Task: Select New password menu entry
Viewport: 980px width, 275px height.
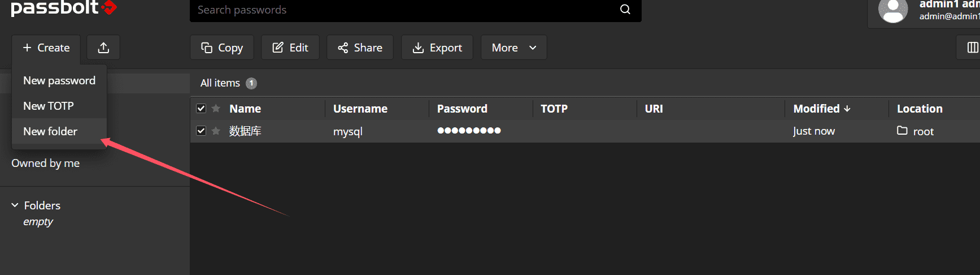Action: pyautogui.click(x=59, y=80)
